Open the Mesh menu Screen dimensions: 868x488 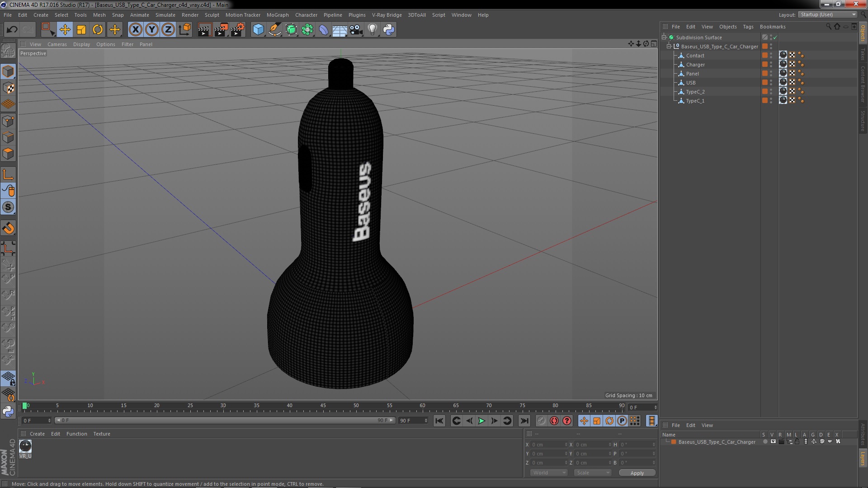tap(99, 15)
